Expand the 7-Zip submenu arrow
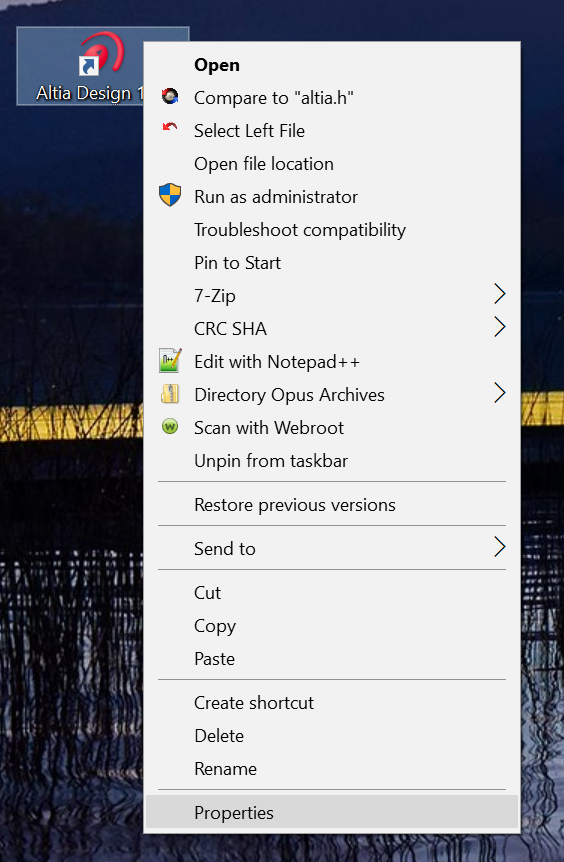Image resolution: width=564 pixels, height=862 pixels. coord(499,294)
